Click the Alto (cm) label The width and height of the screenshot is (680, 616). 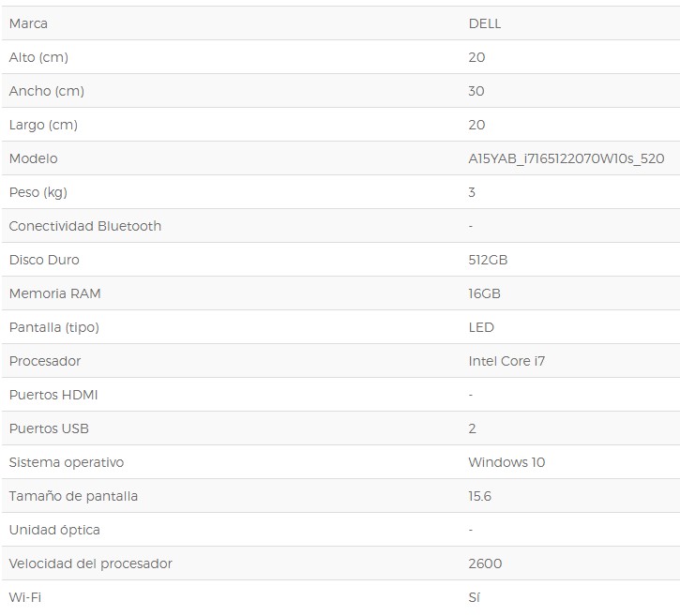(38, 57)
